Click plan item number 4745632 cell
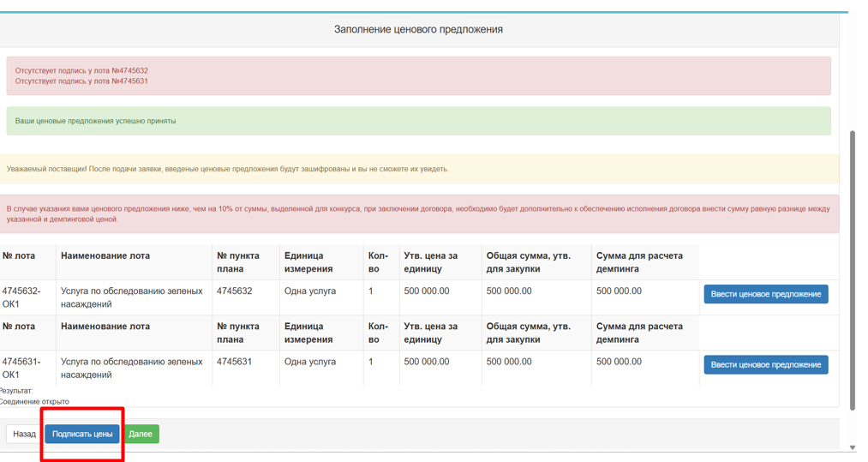Viewport: 868px width, 462px height. (235, 291)
